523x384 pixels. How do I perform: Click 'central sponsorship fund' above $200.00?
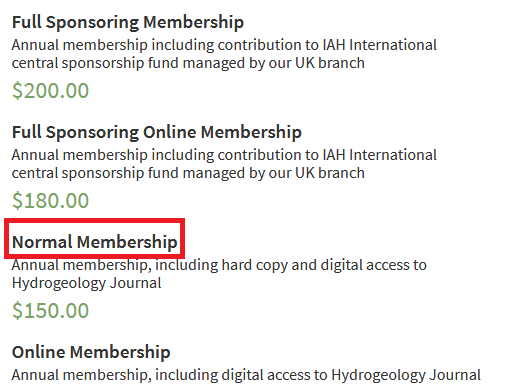pos(95,63)
